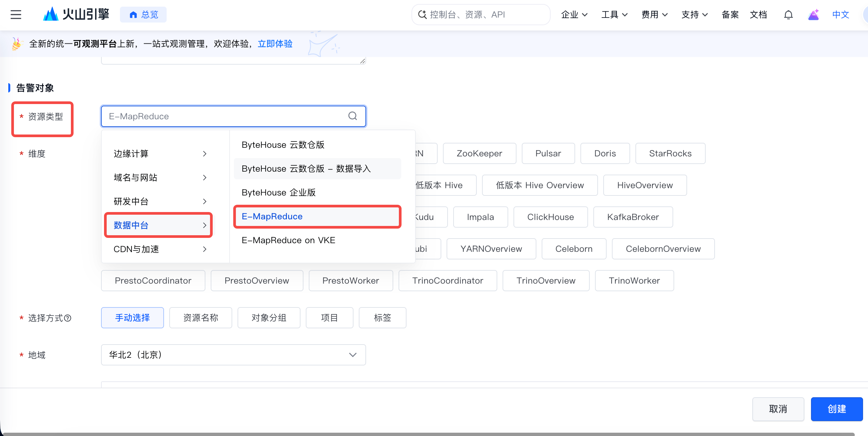Choose E-MapReduce on VKE option
The image size is (868, 436).
(x=317, y=240)
